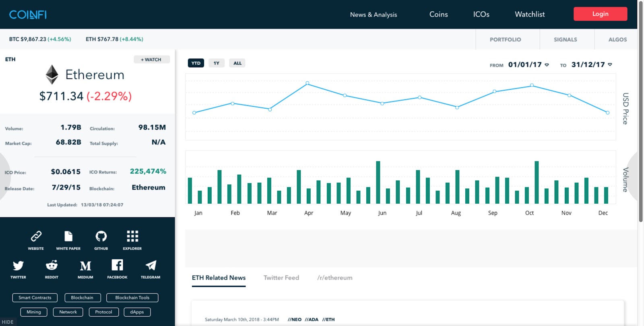The width and height of the screenshot is (644, 326).
Task: Open the Facebook page icon
Action: click(117, 265)
